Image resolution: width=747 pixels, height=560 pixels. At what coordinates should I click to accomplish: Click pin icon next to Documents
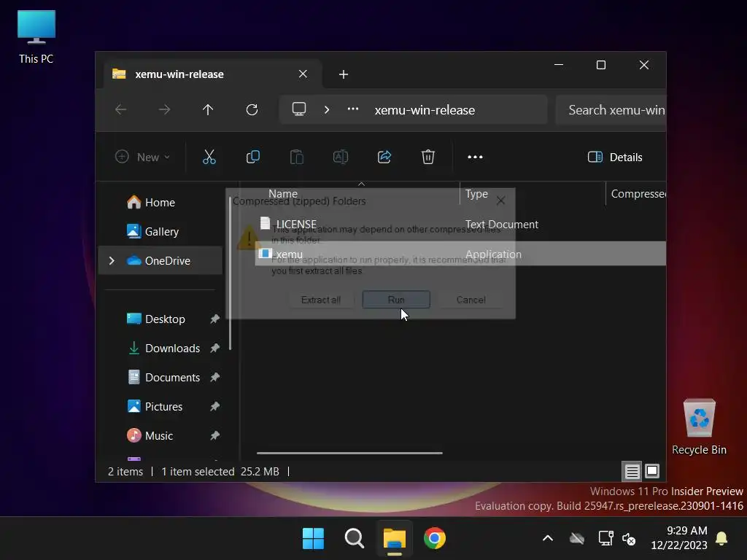[x=215, y=377]
